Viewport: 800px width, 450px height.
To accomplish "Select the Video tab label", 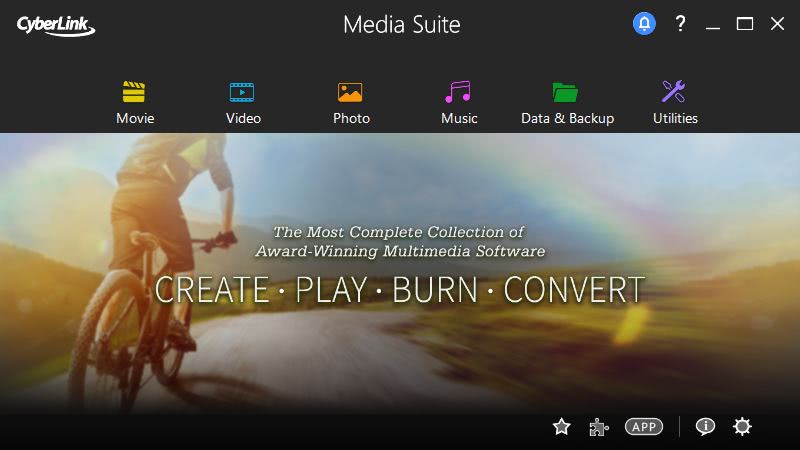I will point(243,118).
